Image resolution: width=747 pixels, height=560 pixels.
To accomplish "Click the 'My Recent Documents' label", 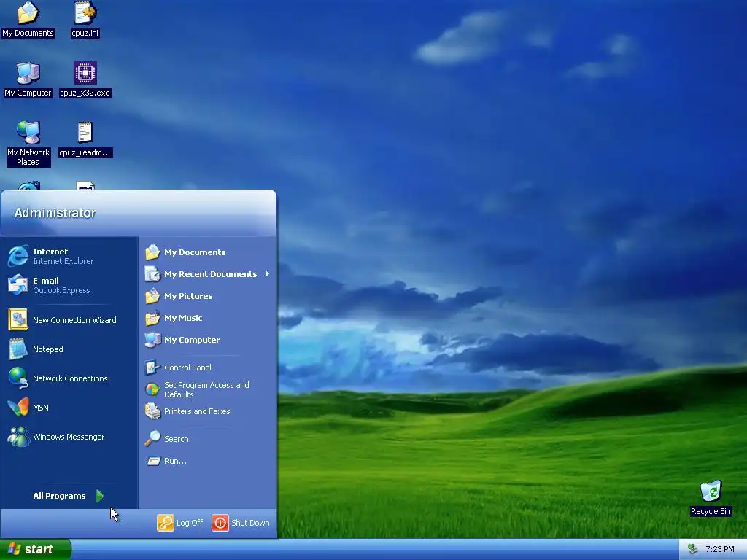I will point(211,274).
